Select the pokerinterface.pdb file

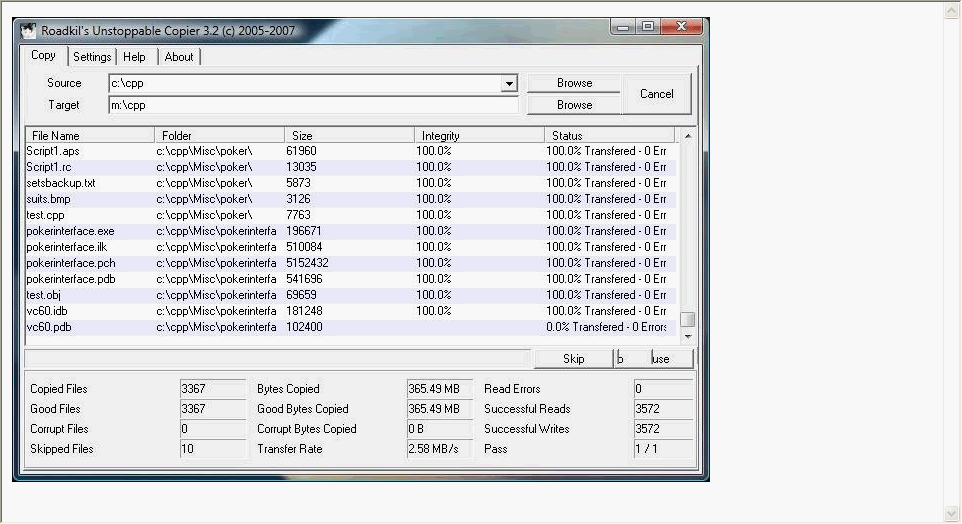[x=351, y=279]
